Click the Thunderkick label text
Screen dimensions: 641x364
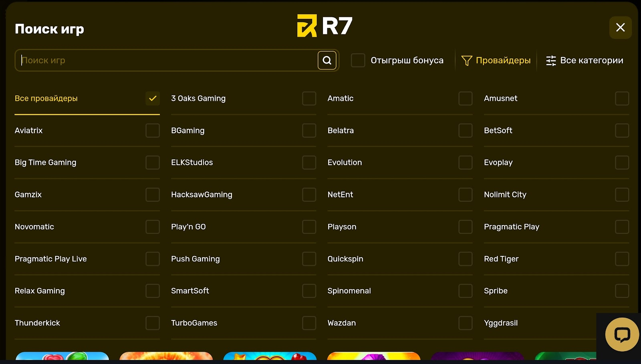point(37,323)
